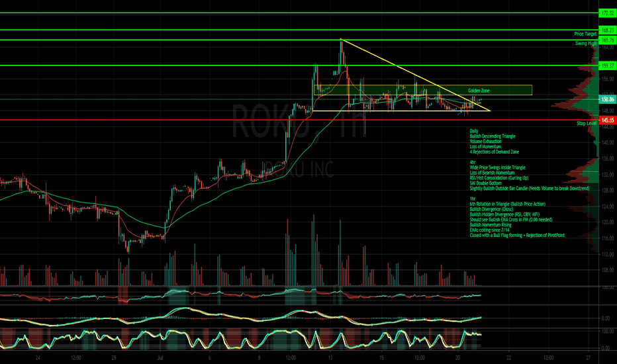Click 'Slightly Bullish Outside Bar Candle' note
The width and height of the screenshot is (617, 364).
[x=529, y=188]
